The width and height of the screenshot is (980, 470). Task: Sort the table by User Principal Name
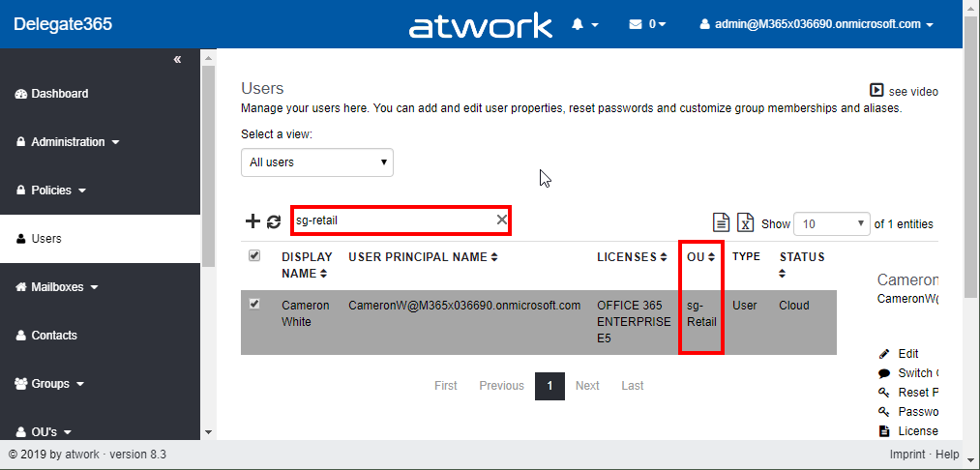tap(423, 257)
